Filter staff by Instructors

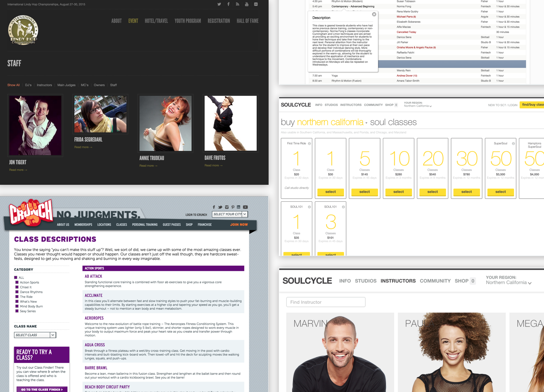coord(45,85)
